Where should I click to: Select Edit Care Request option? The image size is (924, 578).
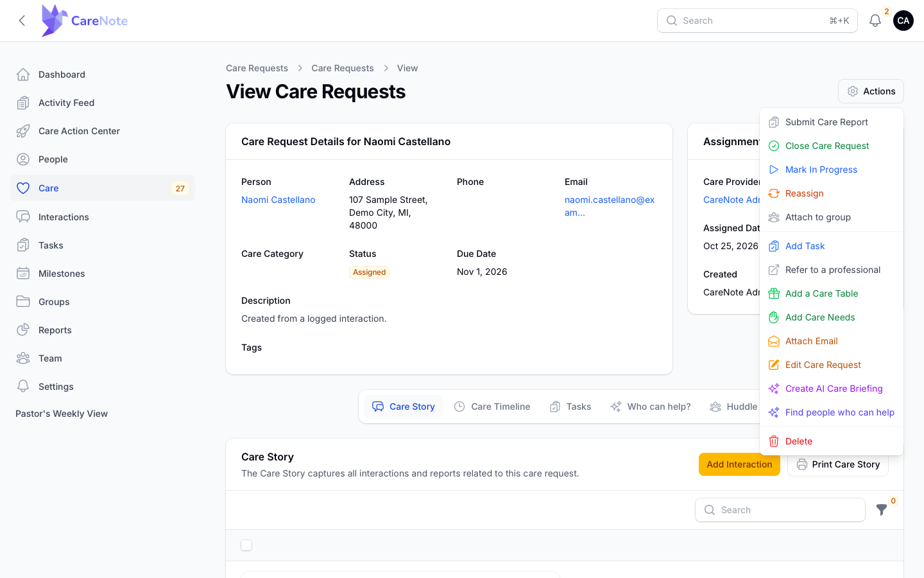[832, 365]
